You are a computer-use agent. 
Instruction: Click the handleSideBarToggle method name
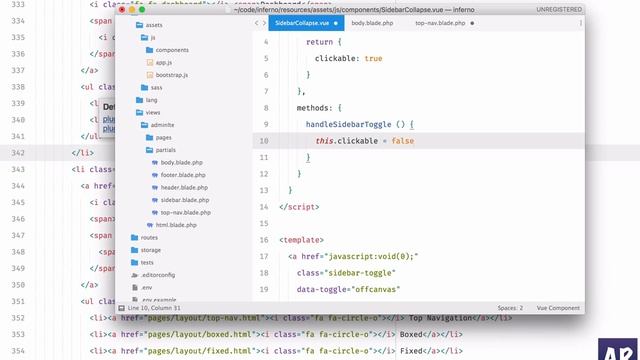click(348, 124)
